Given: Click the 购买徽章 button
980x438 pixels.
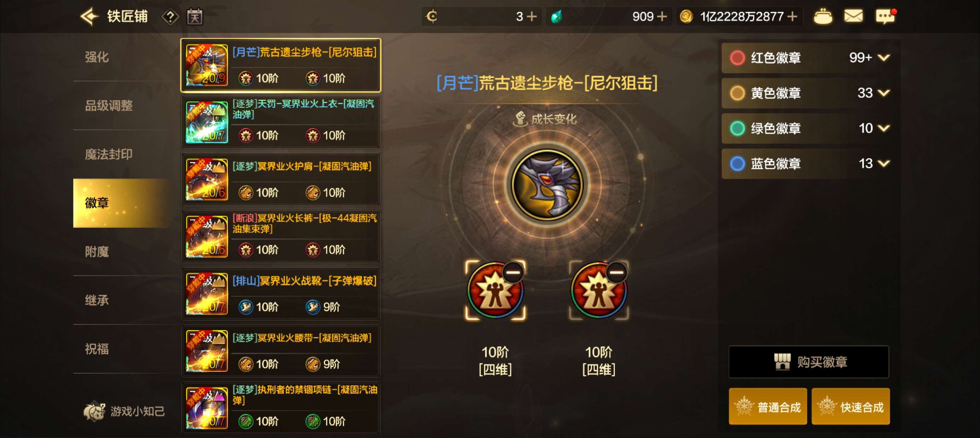Looking at the screenshot, I should 809,362.
